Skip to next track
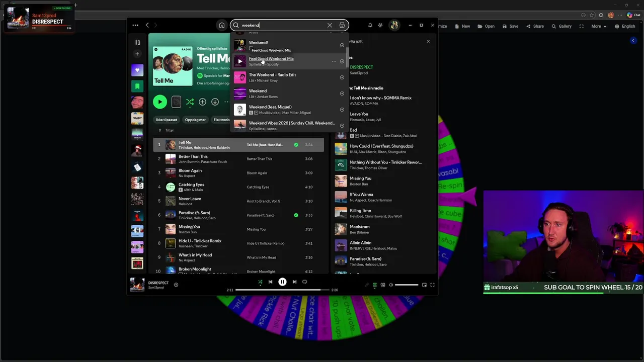The width and height of the screenshot is (644, 362). pos(294,282)
